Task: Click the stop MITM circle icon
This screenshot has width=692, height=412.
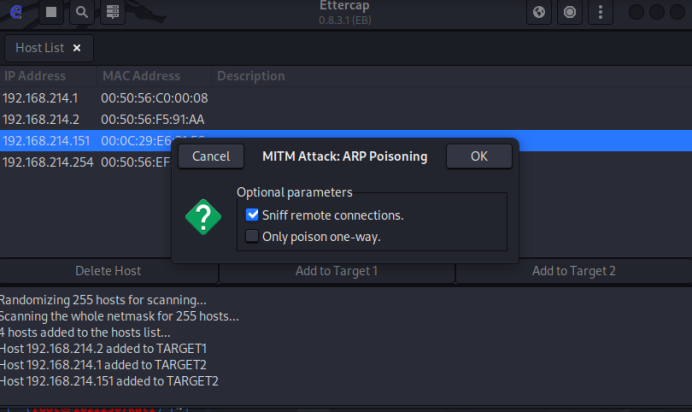Action: pos(570,12)
